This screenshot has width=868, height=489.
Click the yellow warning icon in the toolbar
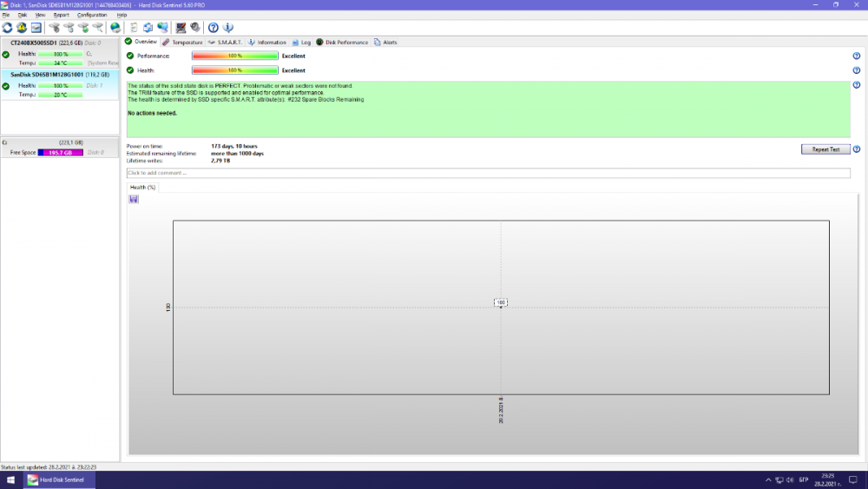[x=22, y=28]
